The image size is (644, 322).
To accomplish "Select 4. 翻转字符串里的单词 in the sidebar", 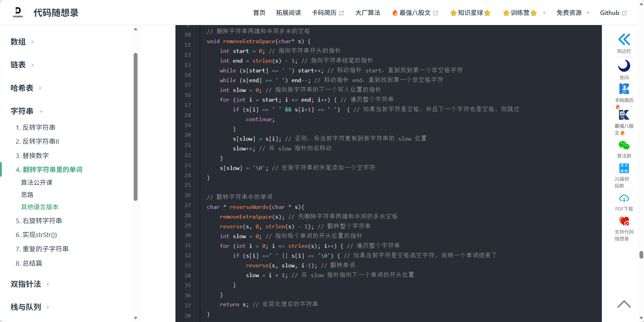I will point(49,170).
